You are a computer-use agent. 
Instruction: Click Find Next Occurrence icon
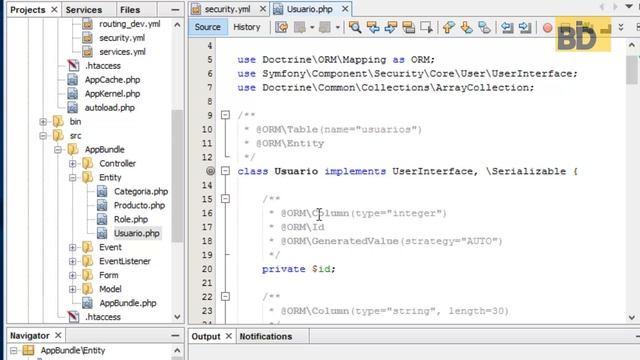(391, 27)
